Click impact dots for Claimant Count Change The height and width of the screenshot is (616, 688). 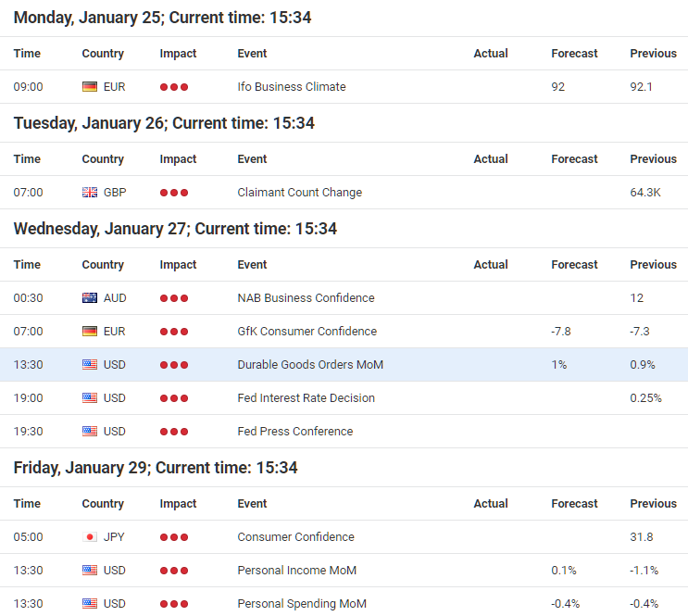coord(174,193)
